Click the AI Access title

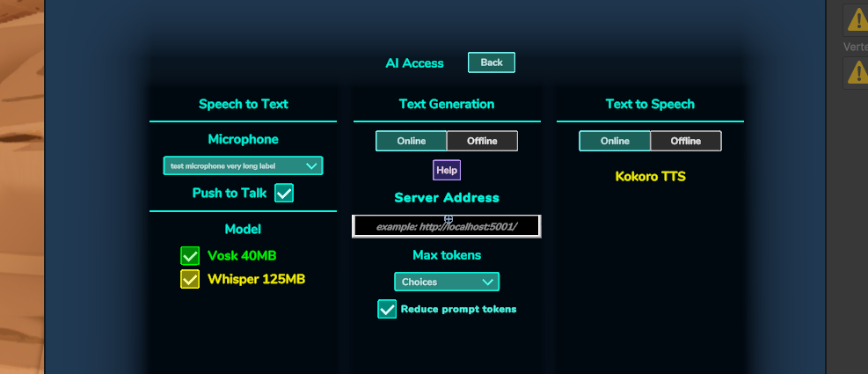pyautogui.click(x=414, y=63)
